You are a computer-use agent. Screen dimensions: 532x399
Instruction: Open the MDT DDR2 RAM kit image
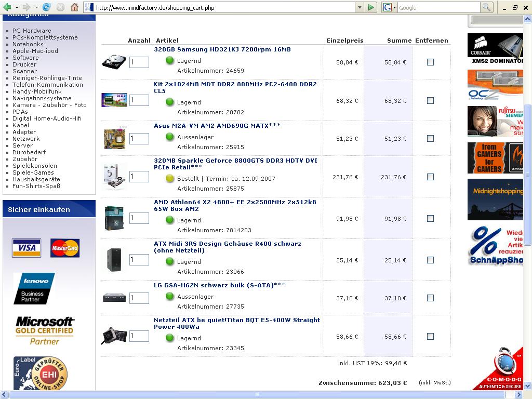pyautogui.click(x=114, y=100)
